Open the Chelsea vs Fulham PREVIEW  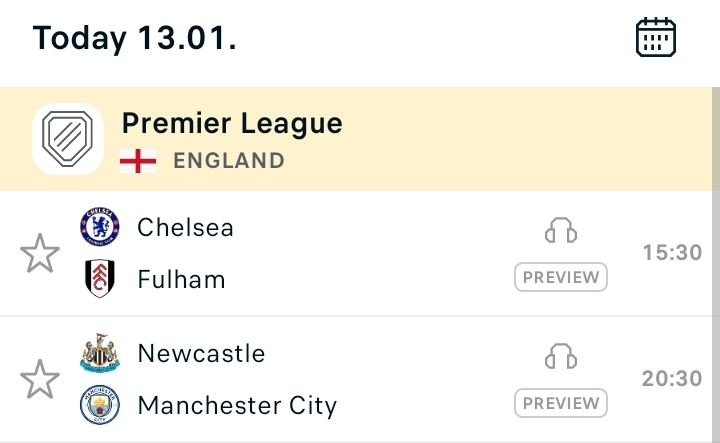pos(561,277)
